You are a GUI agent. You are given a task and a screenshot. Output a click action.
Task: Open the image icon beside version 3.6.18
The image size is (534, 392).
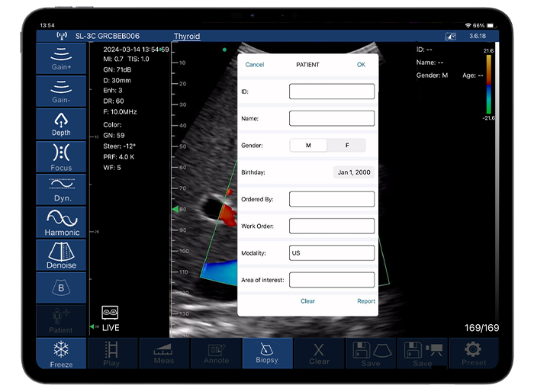click(x=451, y=36)
